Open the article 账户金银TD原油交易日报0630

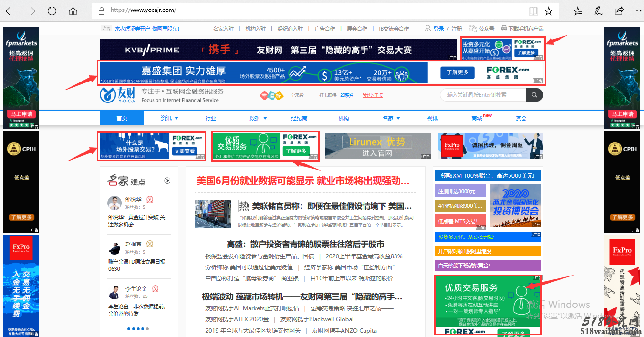click(137, 265)
